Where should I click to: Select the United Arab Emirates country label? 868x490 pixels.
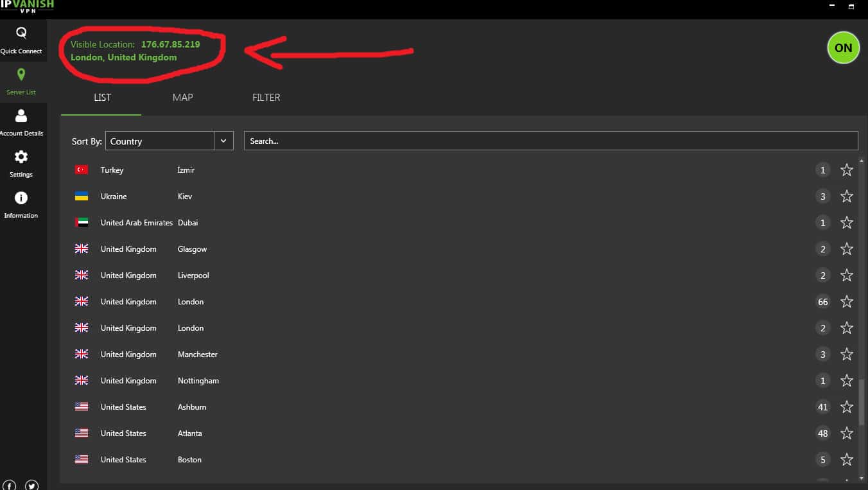pyautogui.click(x=137, y=223)
